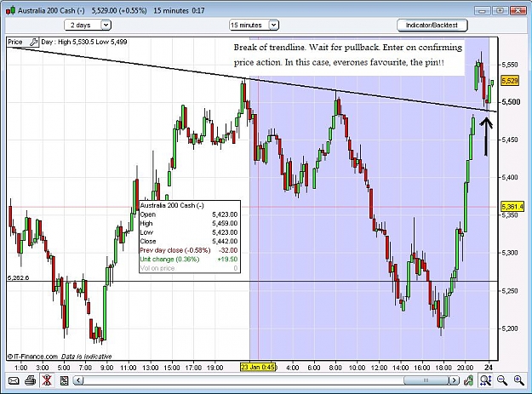
Task: Open the data list notepad icon
Action: tap(64, 380)
